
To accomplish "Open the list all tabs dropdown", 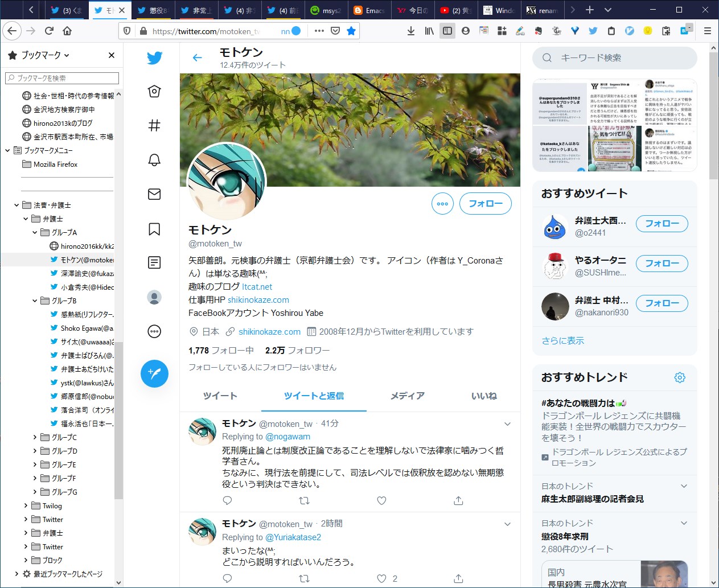I will [x=608, y=10].
